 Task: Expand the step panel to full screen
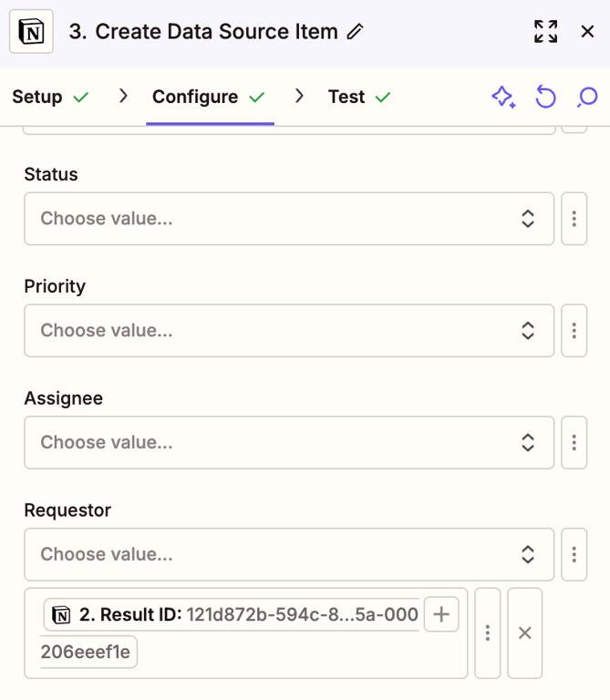coord(545,32)
